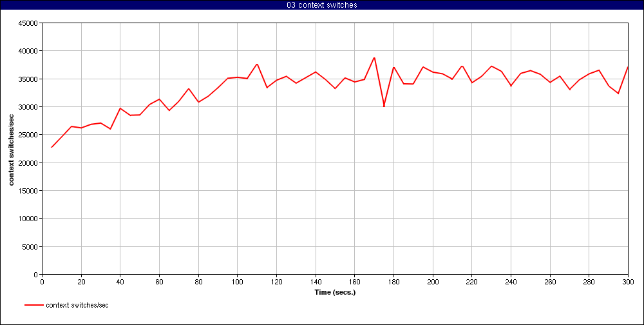Click the line peak at 75 seconds
Screen dimensions: 644x325
click(189, 89)
